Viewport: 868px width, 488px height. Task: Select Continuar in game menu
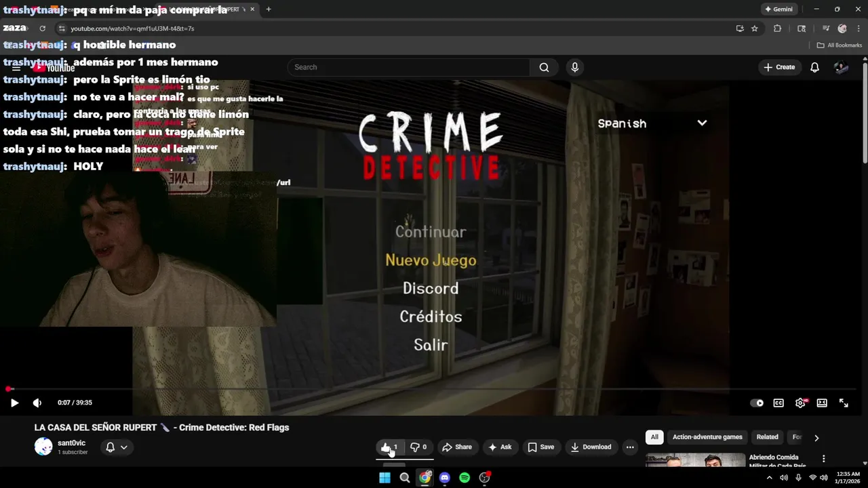[431, 232]
